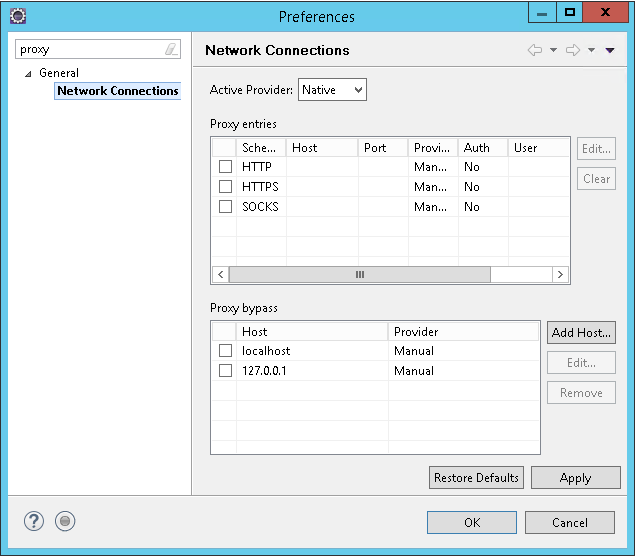Click the Man... provider cell in HTTPS row
Screen dimensions: 638x558
[x=430, y=187]
